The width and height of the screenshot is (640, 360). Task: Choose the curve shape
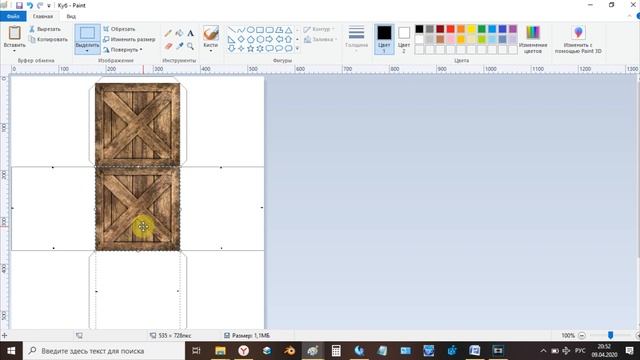(x=241, y=30)
